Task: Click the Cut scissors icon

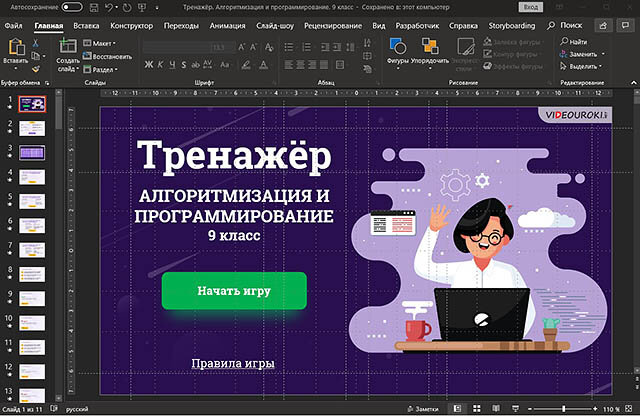Action: click(x=36, y=43)
